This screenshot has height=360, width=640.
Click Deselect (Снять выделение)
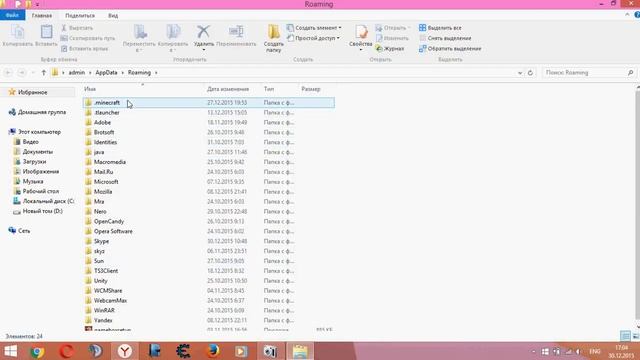pyautogui.click(x=445, y=38)
